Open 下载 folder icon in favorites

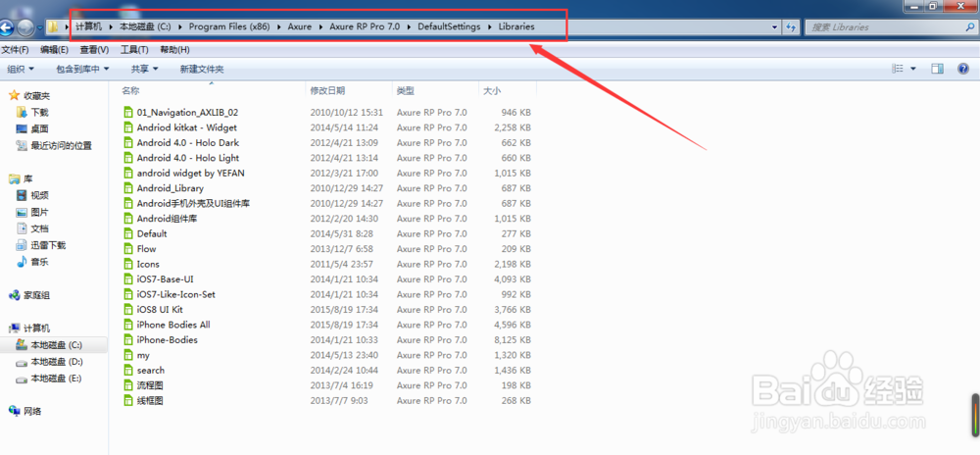21,113
